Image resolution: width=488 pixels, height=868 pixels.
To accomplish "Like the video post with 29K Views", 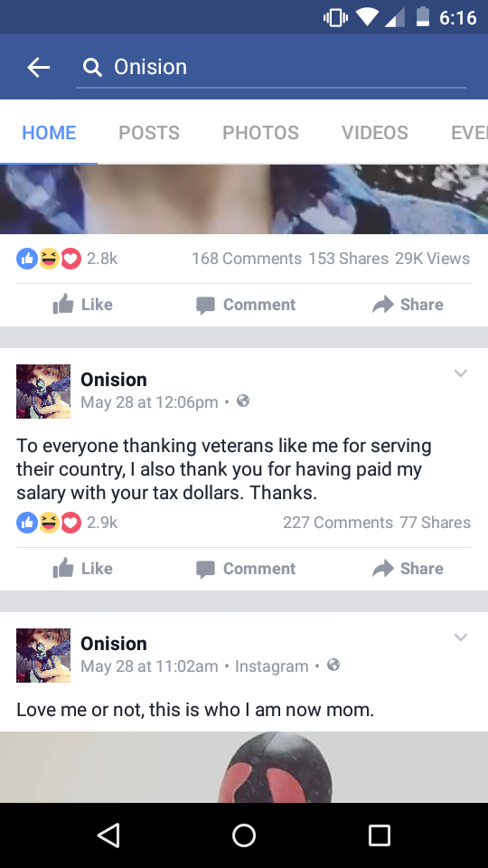I will (x=83, y=305).
